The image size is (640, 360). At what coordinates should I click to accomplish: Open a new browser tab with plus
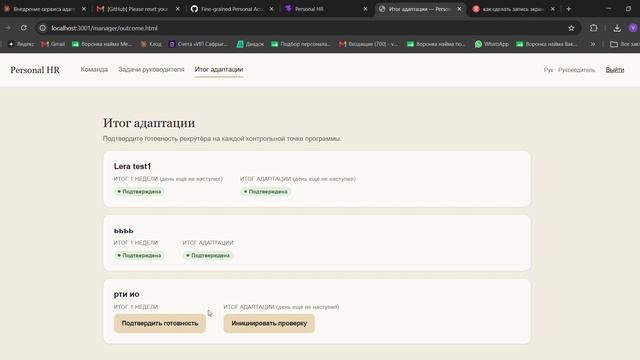coord(568,9)
